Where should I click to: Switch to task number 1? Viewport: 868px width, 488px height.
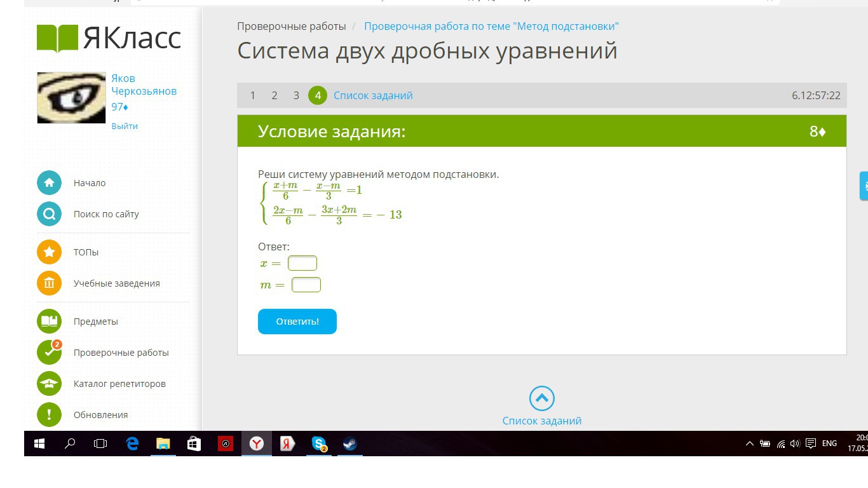click(x=252, y=95)
